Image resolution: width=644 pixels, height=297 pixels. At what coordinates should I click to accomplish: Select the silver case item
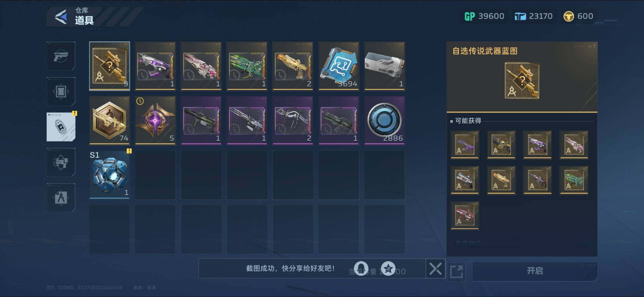pos(384,66)
